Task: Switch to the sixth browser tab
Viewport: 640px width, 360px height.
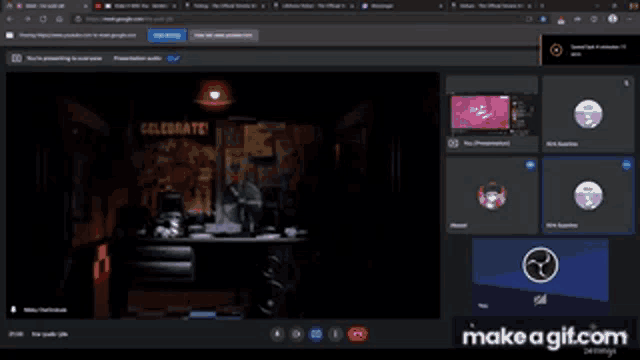Action: (x=491, y=6)
